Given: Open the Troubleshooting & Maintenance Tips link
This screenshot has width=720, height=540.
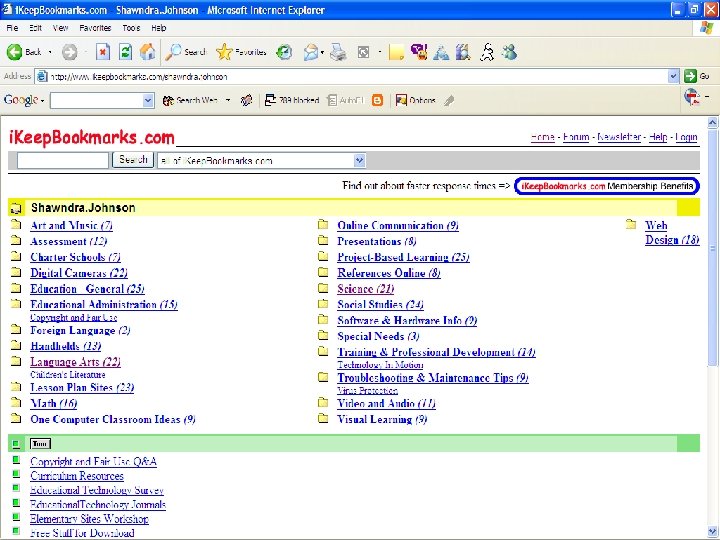Looking at the screenshot, I should click(x=433, y=378).
